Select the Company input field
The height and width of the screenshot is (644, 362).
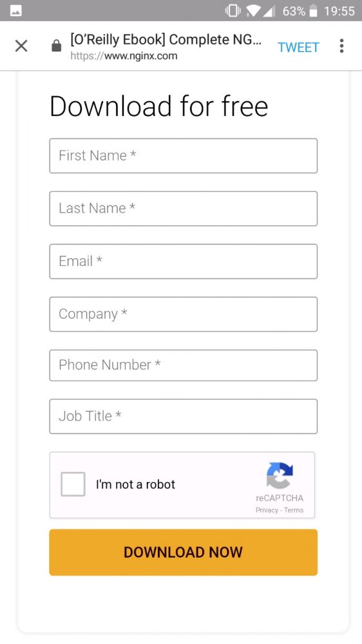pyautogui.click(x=184, y=314)
